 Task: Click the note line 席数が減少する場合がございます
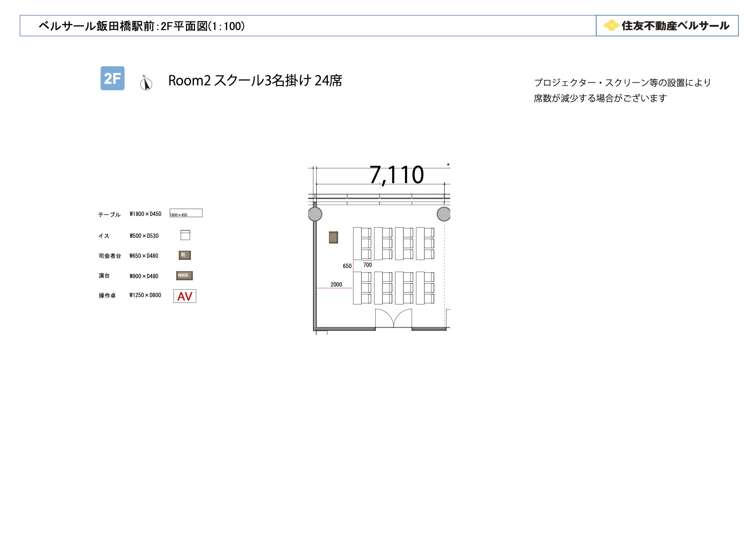click(x=600, y=98)
